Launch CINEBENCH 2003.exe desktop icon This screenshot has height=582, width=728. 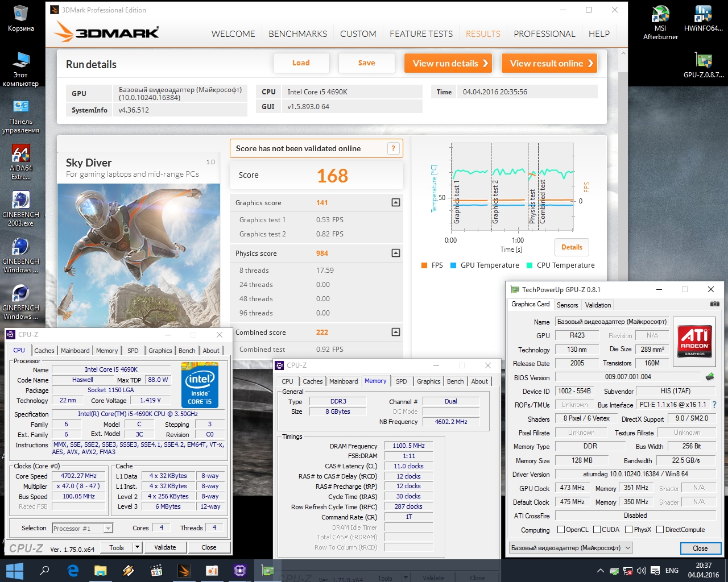(20, 209)
